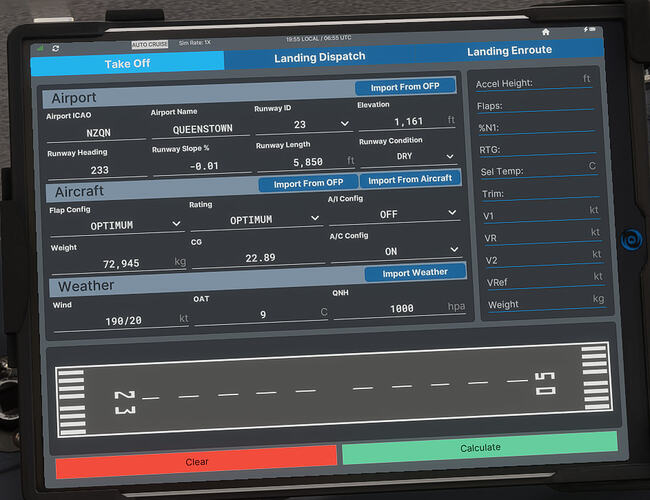Click the Elevation field 1,161
Image resolution: width=650 pixels, height=500 pixels.
pyautogui.click(x=407, y=121)
